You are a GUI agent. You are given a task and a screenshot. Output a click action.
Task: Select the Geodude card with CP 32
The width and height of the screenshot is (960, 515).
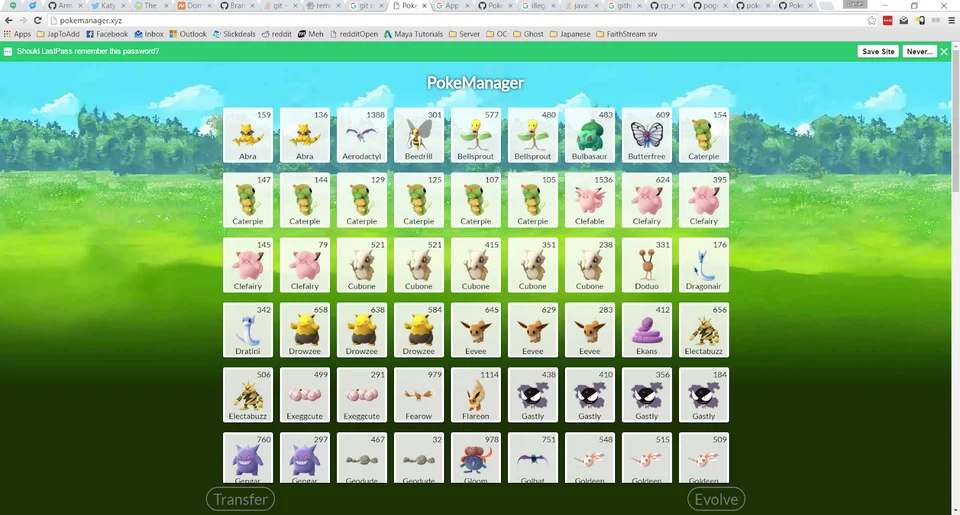coord(419,458)
